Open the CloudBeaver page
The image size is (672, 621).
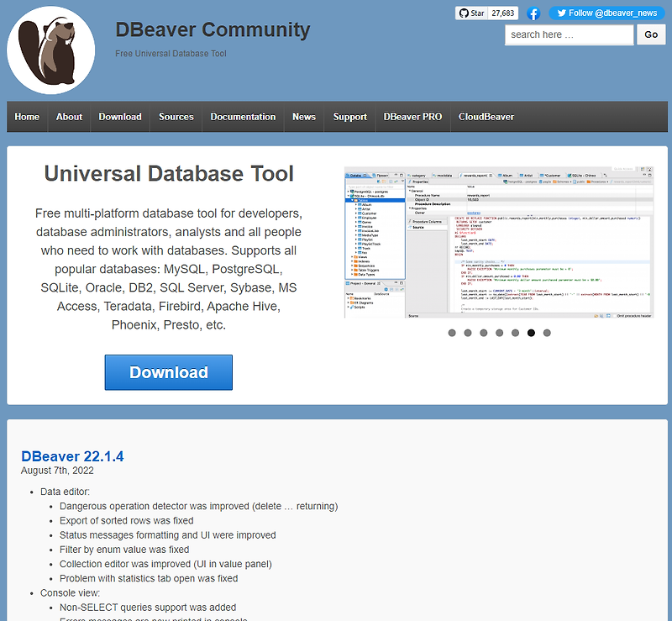pos(485,117)
